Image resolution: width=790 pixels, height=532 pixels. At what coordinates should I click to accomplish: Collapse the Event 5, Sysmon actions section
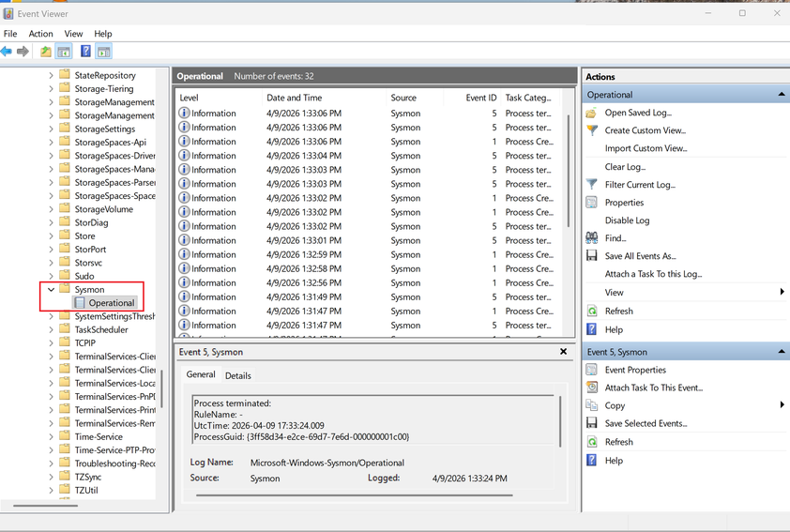point(781,352)
